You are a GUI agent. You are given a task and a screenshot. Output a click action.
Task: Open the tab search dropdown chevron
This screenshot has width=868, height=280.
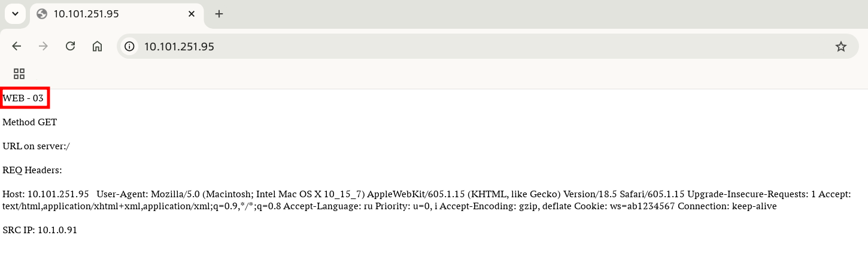pos(16,14)
